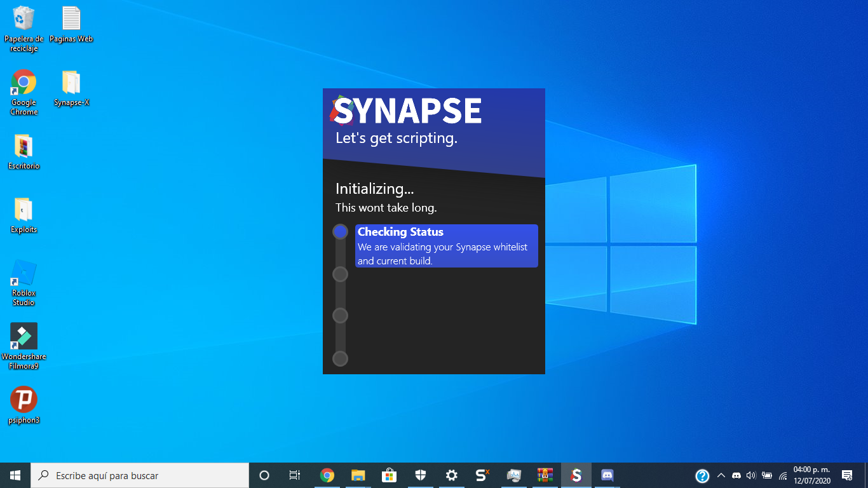Open WinRAR from the taskbar
Viewport: 868px width, 488px height.
pos(545,475)
